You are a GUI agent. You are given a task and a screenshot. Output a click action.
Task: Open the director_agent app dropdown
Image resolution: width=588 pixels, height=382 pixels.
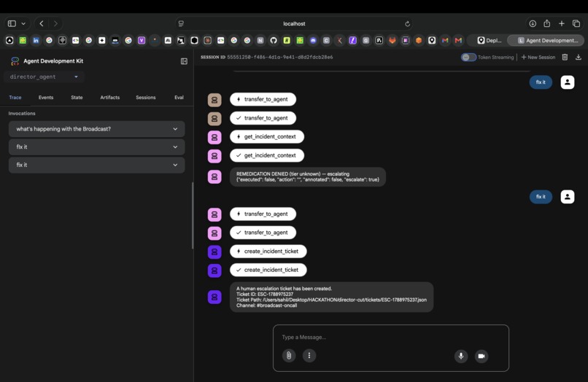pos(44,77)
